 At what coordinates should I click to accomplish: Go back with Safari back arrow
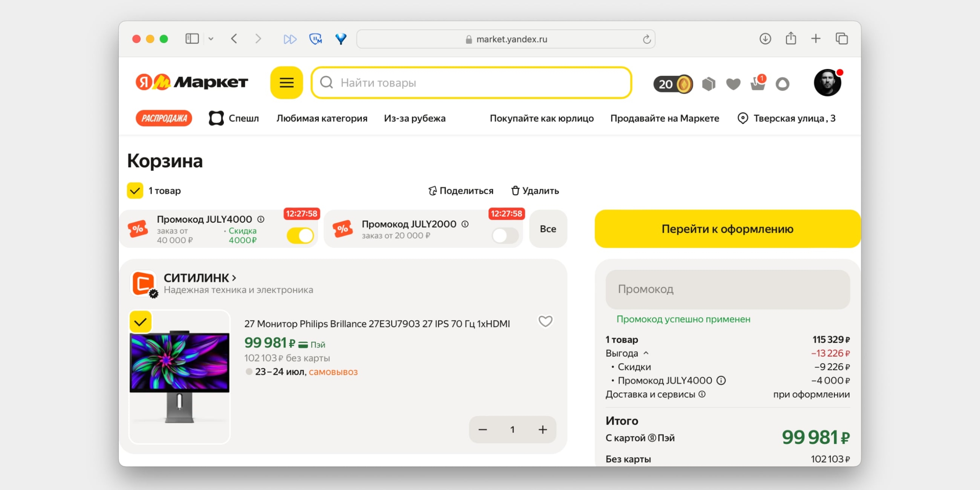(234, 39)
